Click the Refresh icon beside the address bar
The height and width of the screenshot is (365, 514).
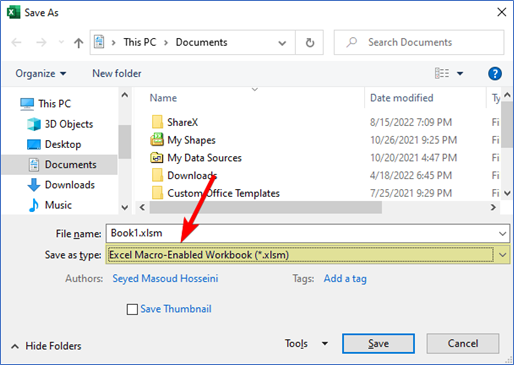310,43
